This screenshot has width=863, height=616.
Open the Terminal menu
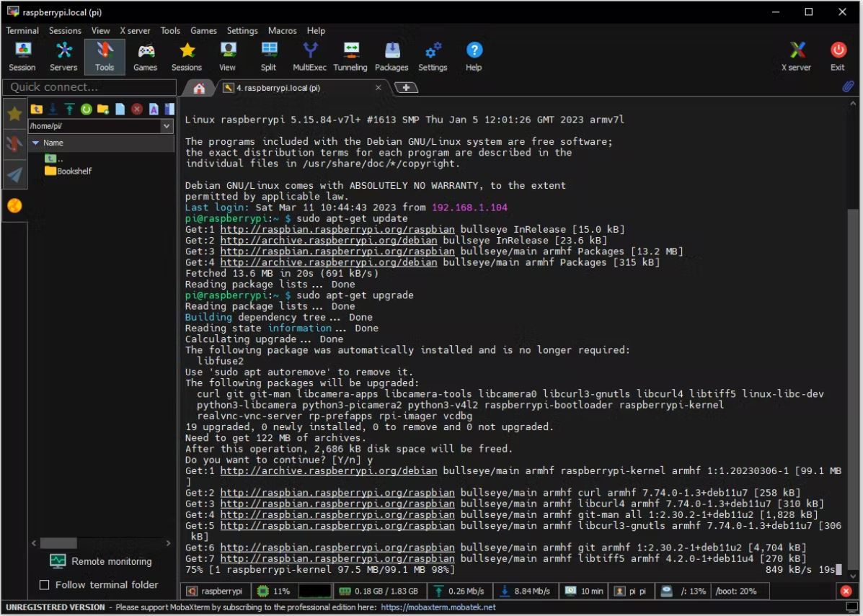click(x=22, y=31)
